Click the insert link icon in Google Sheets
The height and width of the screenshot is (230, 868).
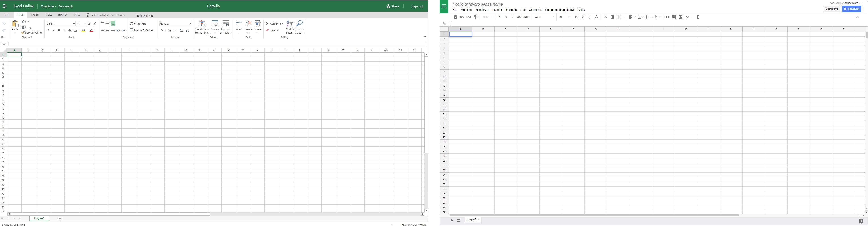click(x=667, y=17)
